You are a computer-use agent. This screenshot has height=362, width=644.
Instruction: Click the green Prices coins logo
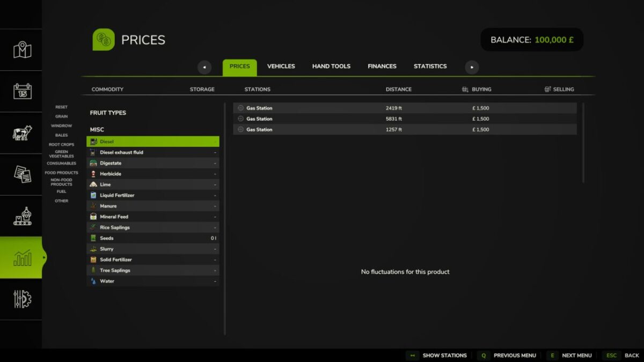[x=103, y=40]
